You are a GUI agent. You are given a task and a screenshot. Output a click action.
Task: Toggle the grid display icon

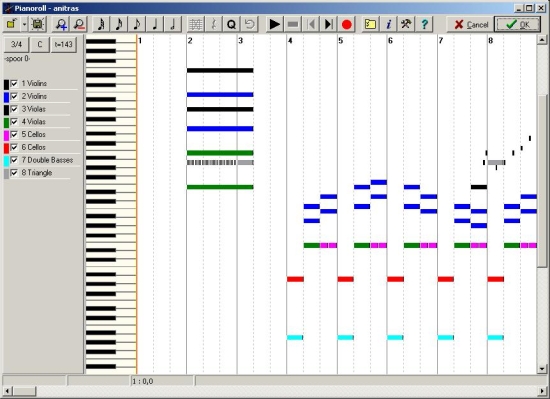[196, 24]
